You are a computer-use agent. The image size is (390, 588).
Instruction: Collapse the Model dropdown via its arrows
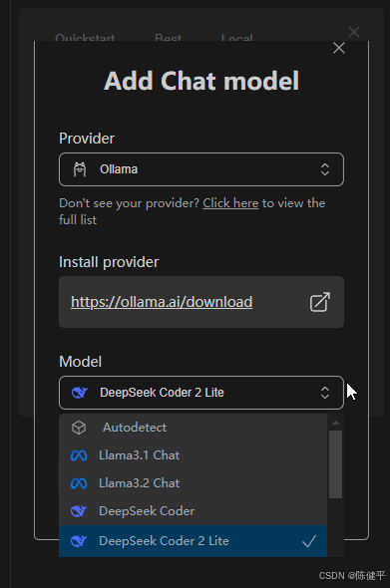click(325, 393)
